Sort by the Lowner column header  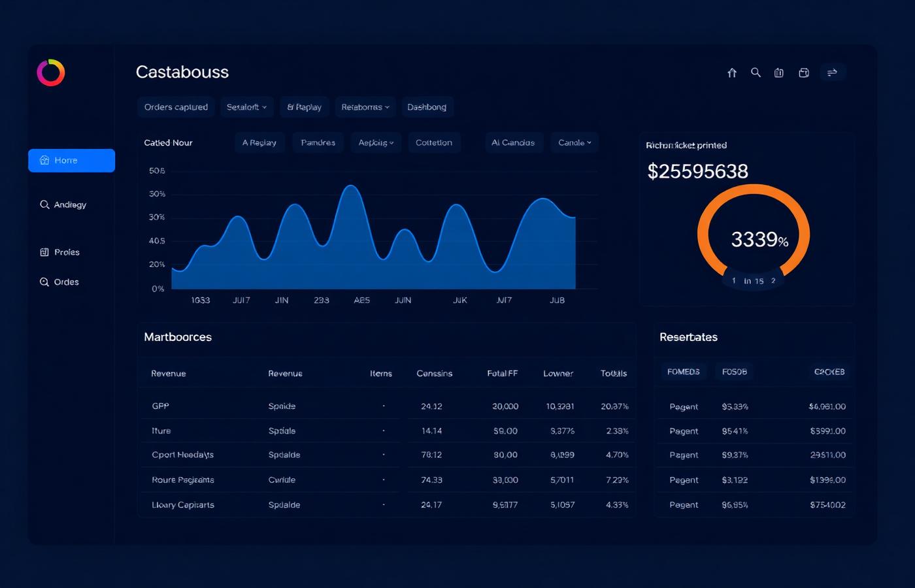558,374
